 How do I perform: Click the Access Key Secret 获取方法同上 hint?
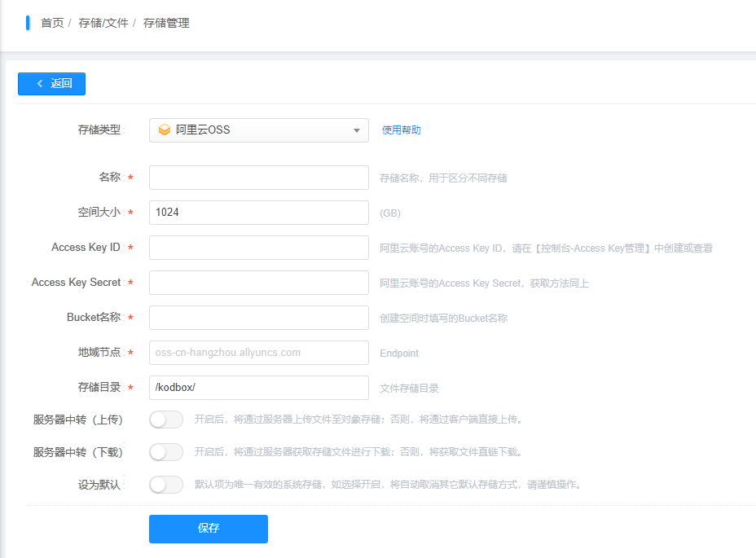484,283
